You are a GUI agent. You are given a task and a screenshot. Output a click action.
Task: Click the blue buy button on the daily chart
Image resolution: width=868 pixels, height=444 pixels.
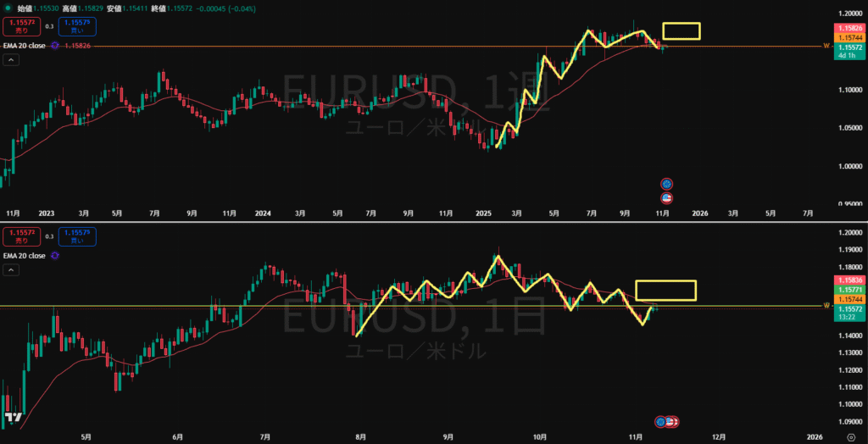click(77, 236)
